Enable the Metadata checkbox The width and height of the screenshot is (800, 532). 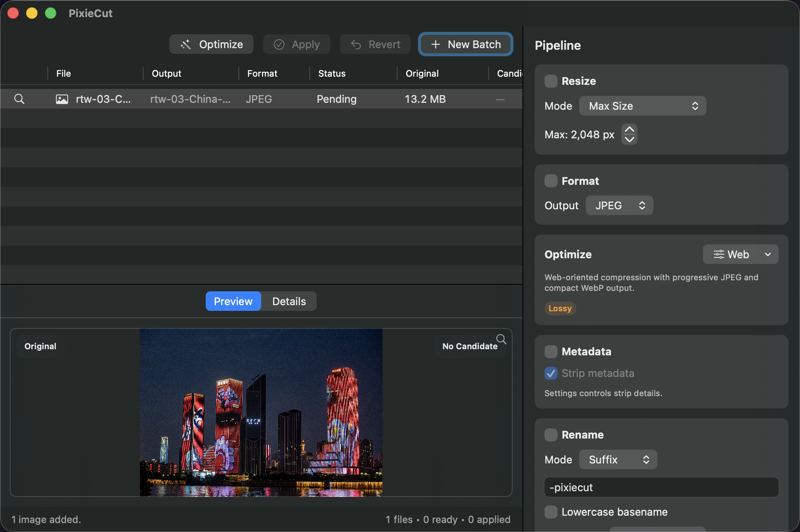coord(551,351)
